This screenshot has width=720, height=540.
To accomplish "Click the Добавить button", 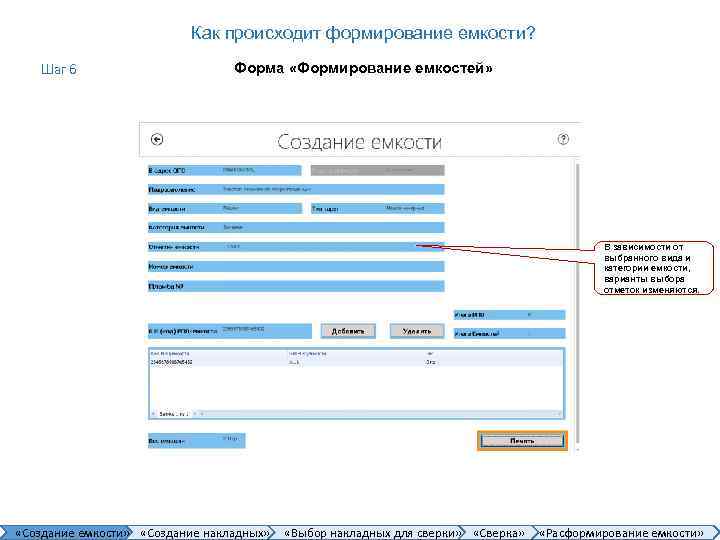I will coord(348,331).
